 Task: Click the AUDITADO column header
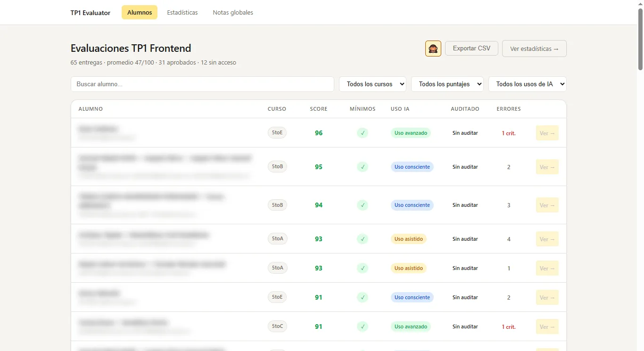(x=465, y=109)
